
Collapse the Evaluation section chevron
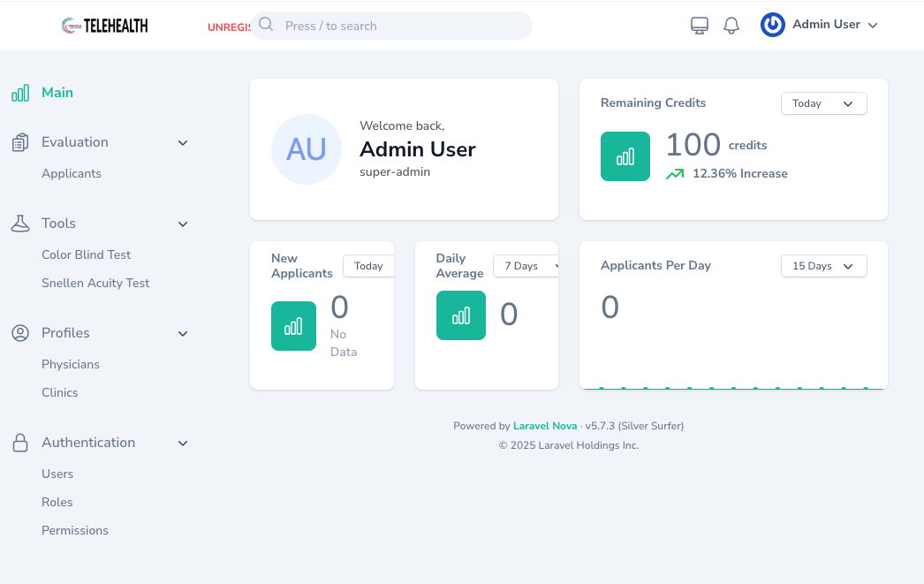(x=183, y=143)
